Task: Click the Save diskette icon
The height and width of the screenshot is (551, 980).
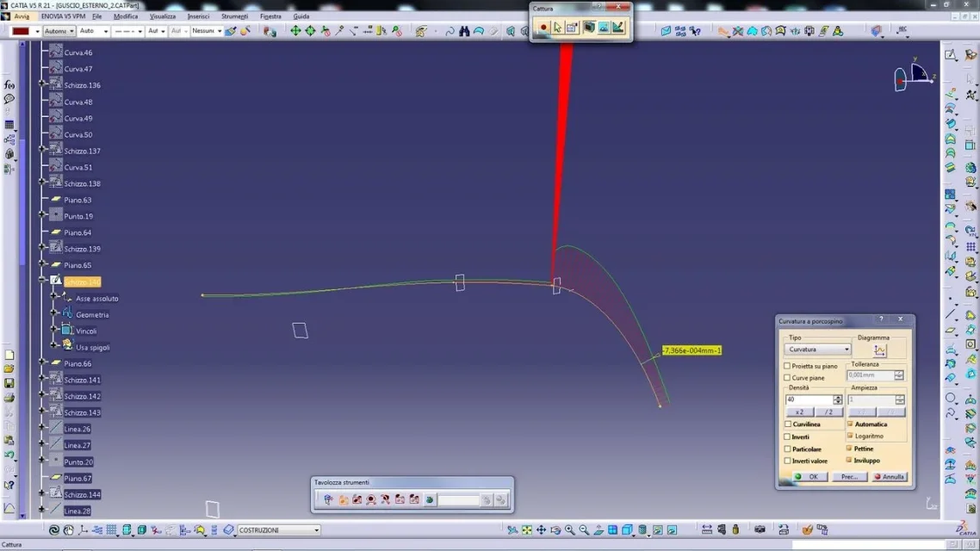Action: (x=9, y=384)
